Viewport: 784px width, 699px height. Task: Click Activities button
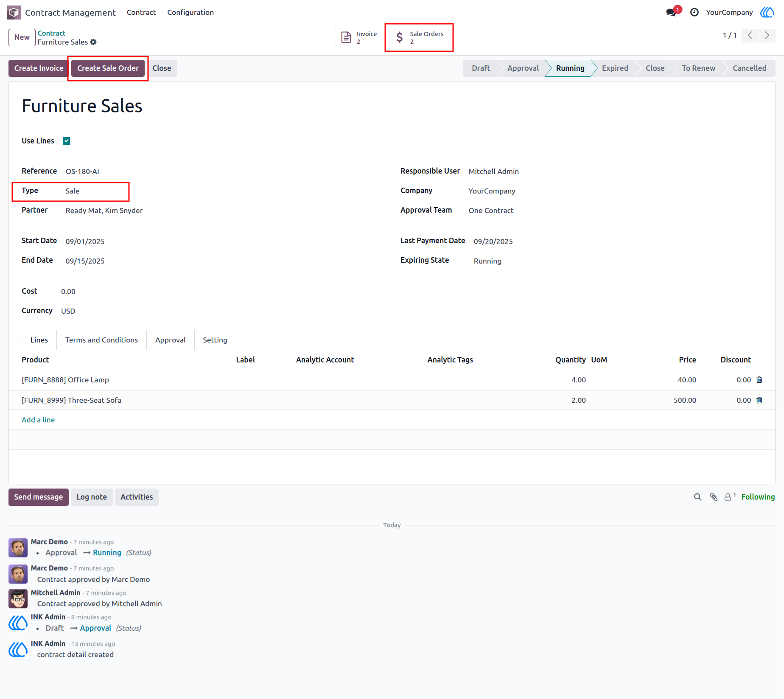pyautogui.click(x=137, y=497)
